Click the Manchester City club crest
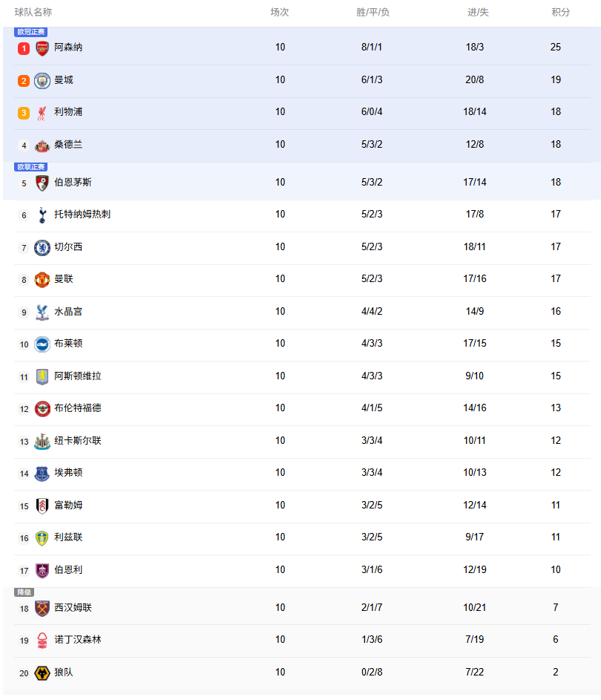The height and width of the screenshot is (700, 601). pos(42,80)
